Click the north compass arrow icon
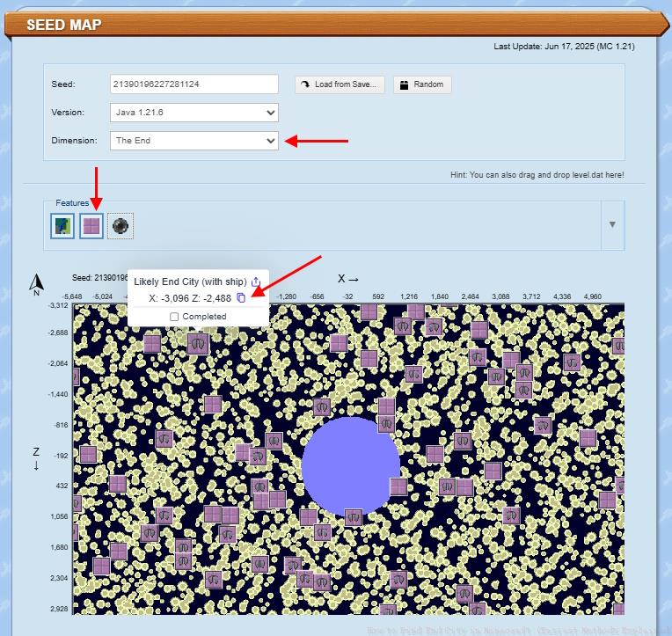 coord(36,283)
